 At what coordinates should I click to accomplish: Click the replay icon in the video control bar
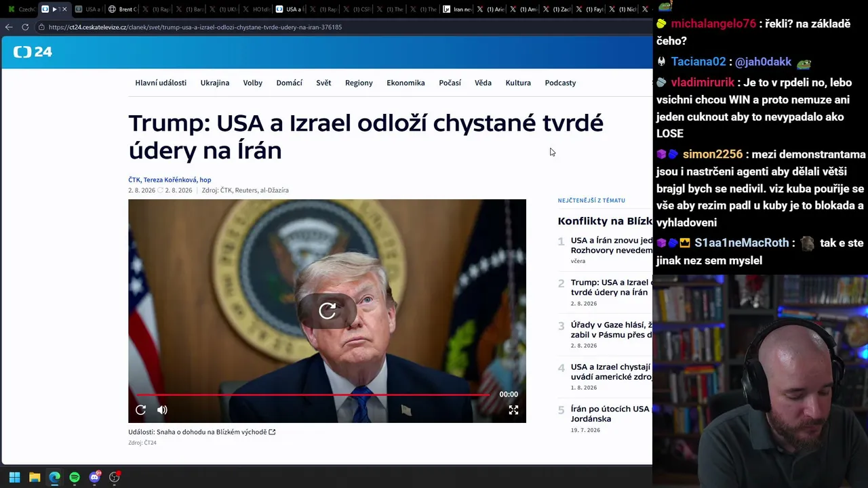pos(140,410)
